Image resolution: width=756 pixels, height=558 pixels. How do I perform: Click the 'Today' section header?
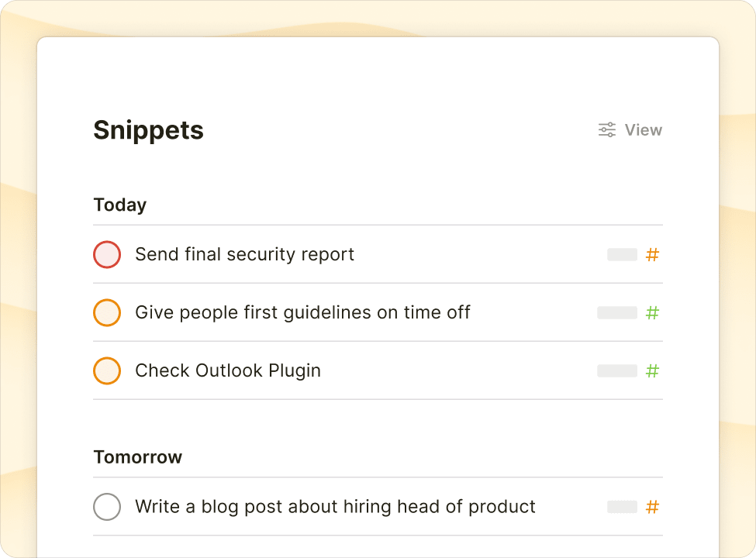(x=119, y=205)
